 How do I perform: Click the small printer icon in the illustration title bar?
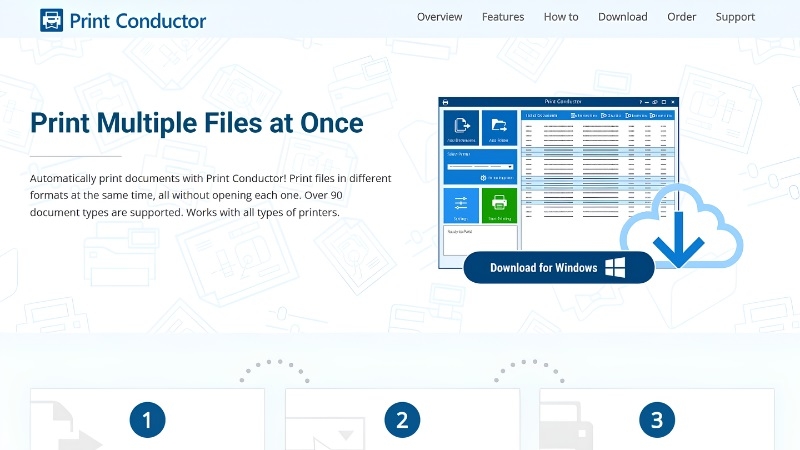tap(445, 102)
